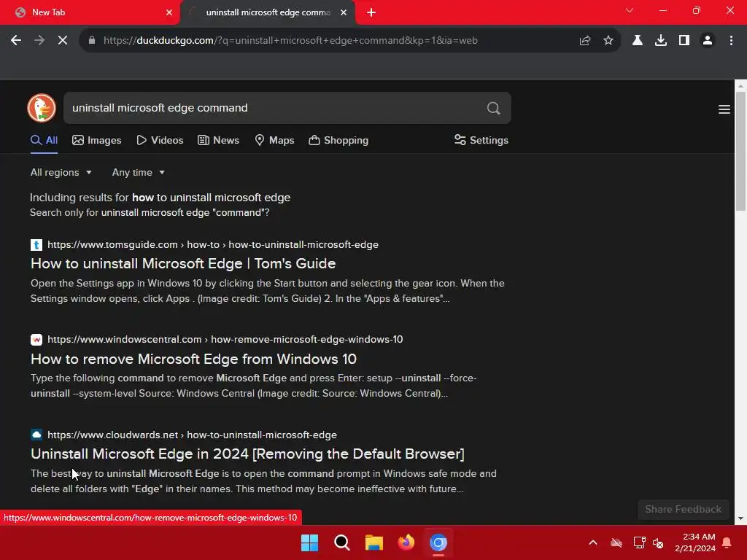
Task: Share this page via the share icon
Action: pyautogui.click(x=585, y=41)
